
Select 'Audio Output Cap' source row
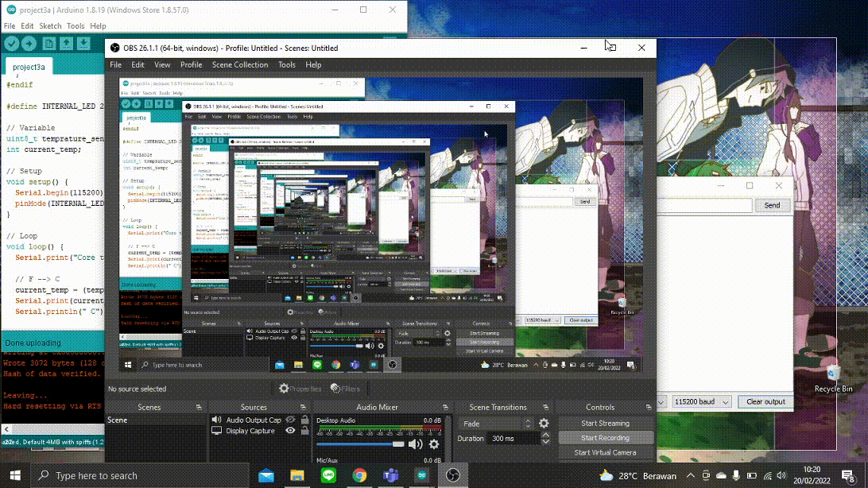click(259, 420)
